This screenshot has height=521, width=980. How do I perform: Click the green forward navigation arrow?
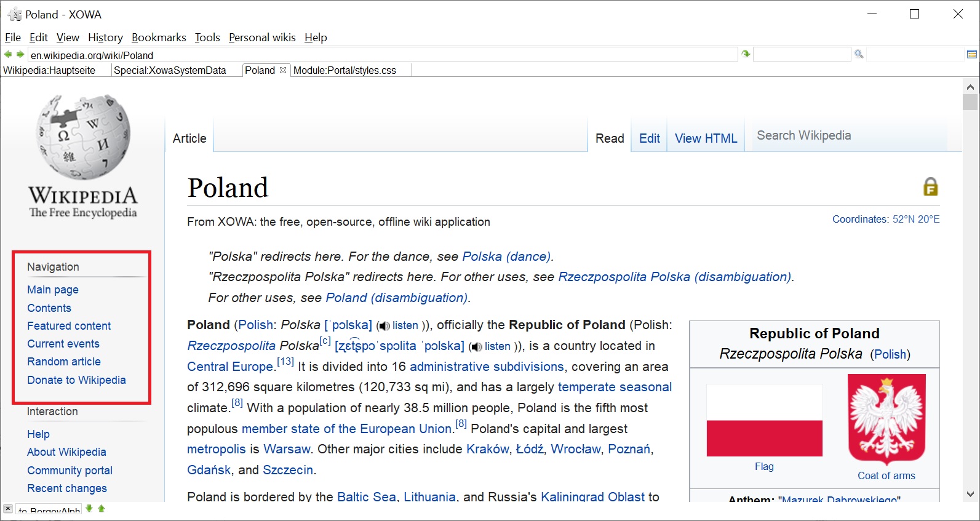pyautogui.click(x=20, y=54)
